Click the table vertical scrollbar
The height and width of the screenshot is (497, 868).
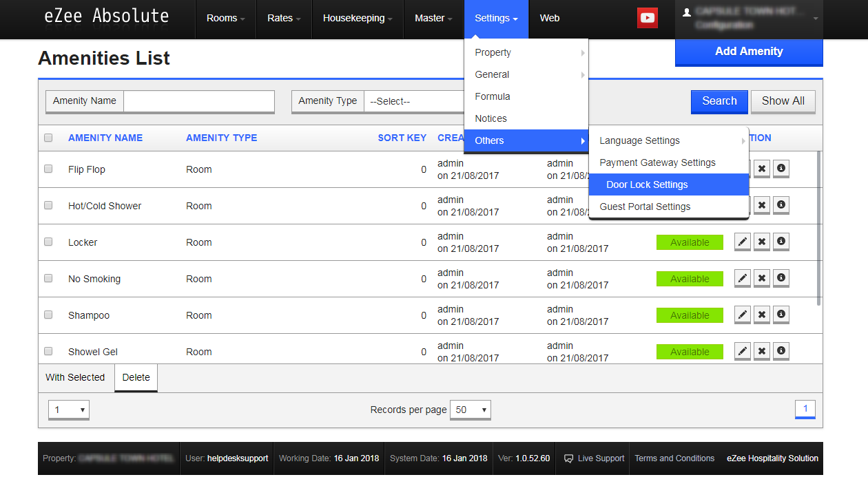click(818, 228)
